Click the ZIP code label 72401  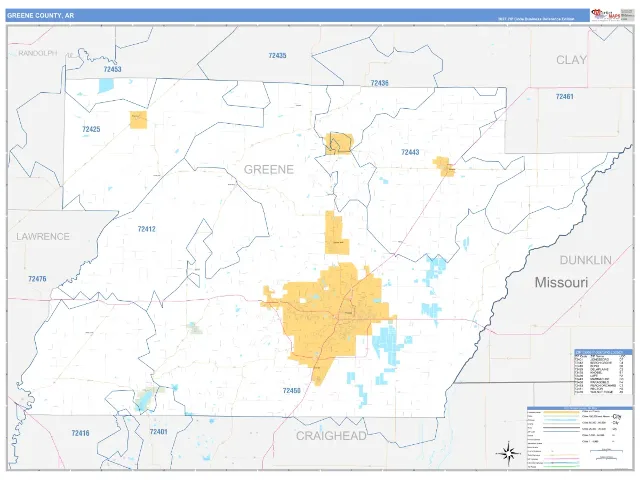[158, 432]
